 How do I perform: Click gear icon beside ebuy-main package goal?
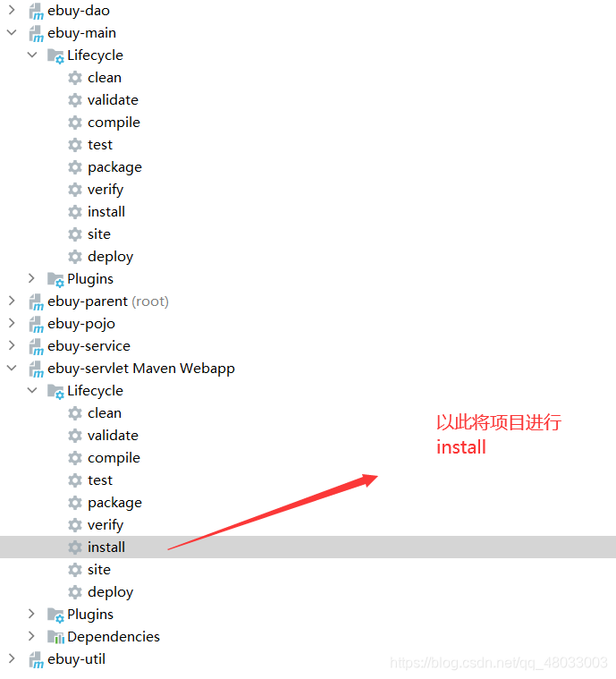tap(75, 167)
